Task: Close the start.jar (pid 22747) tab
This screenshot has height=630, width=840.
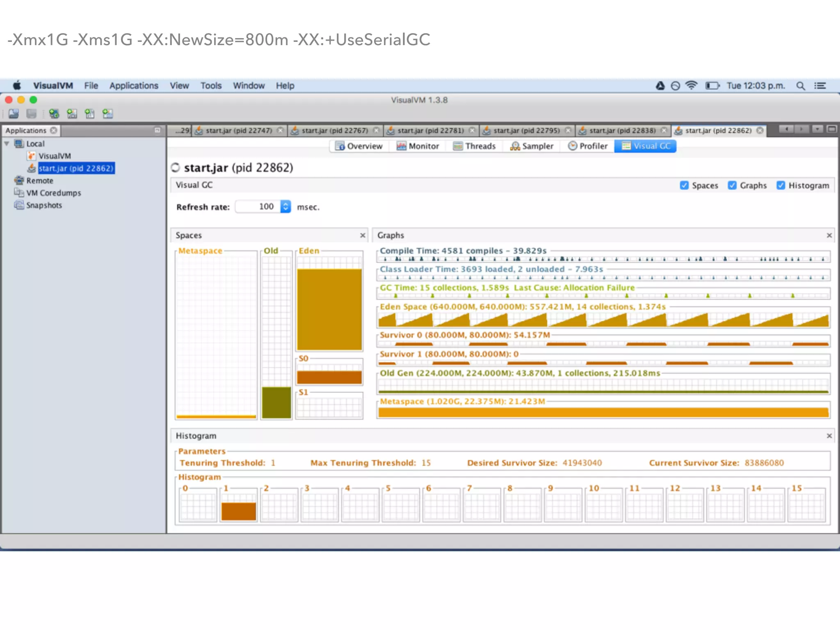Action: 280,130
